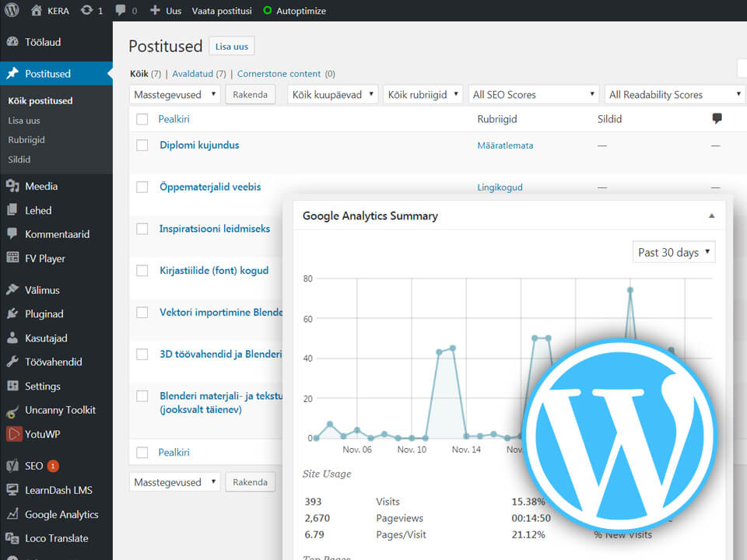Click Vaata postitusi in the admin bar
The height and width of the screenshot is (560, 747).
(222, 10)
